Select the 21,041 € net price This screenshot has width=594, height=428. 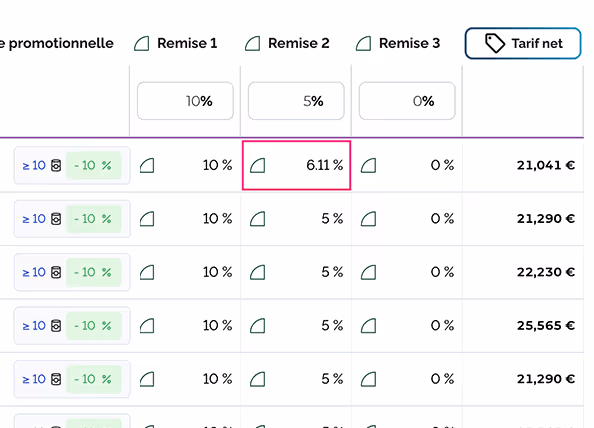546,165
